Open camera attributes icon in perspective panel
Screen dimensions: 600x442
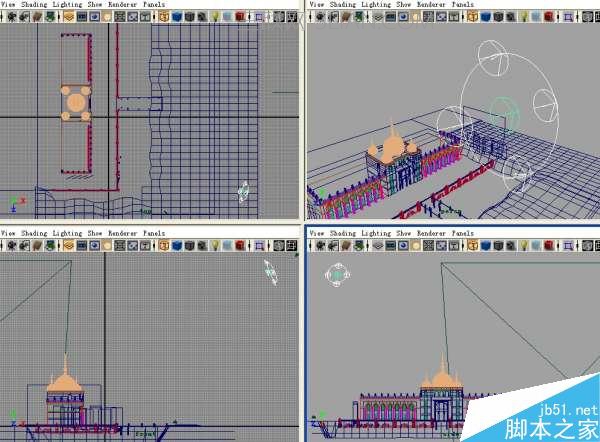[x=334, y=17]
